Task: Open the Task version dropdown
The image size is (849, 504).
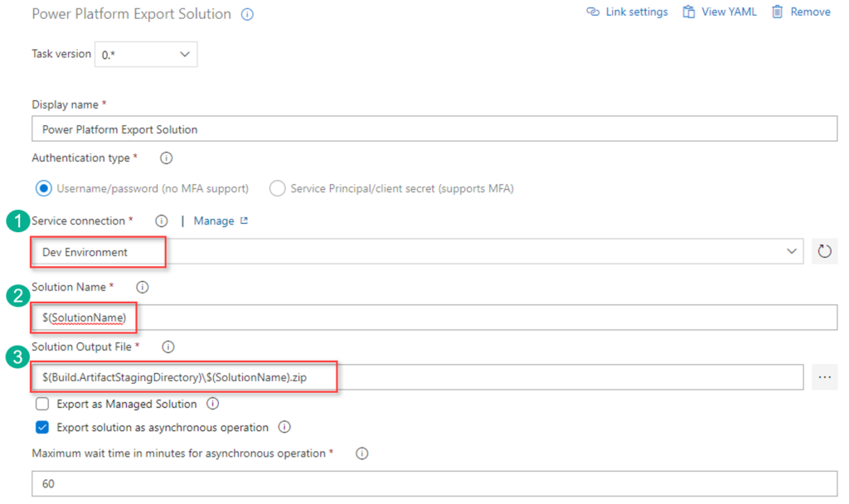Action: 146,55
